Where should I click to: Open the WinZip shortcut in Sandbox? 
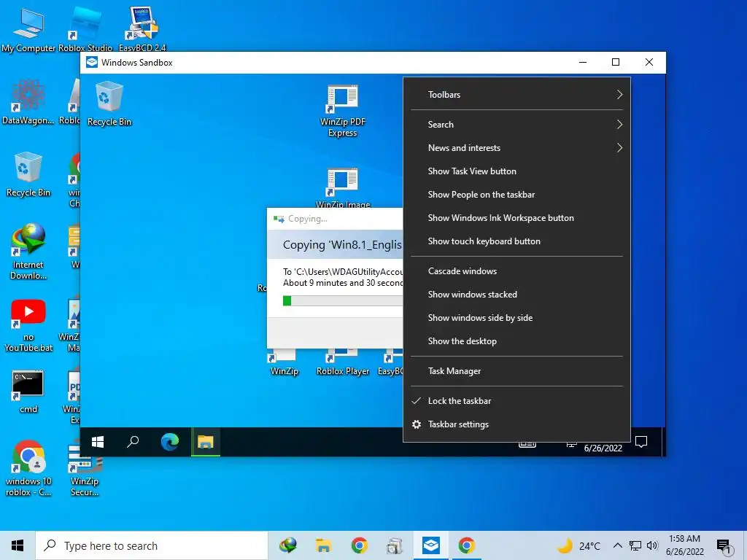click(x=285, y=363)
